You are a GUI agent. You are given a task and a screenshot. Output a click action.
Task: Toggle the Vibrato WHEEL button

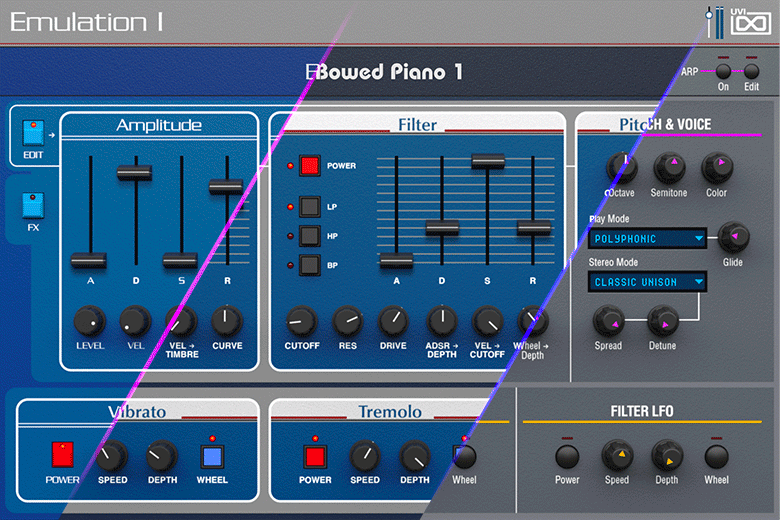tap(212, 456)
